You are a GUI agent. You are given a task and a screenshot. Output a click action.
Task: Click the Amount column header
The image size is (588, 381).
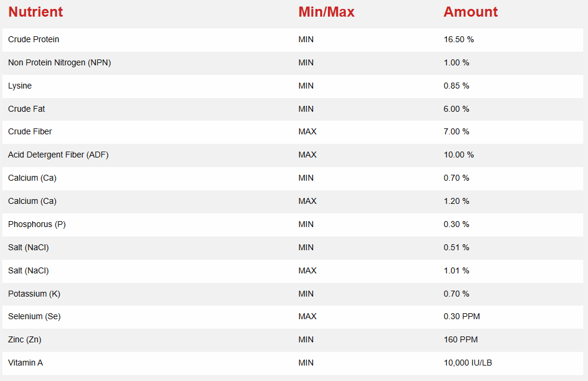click(x=471, y=12)
